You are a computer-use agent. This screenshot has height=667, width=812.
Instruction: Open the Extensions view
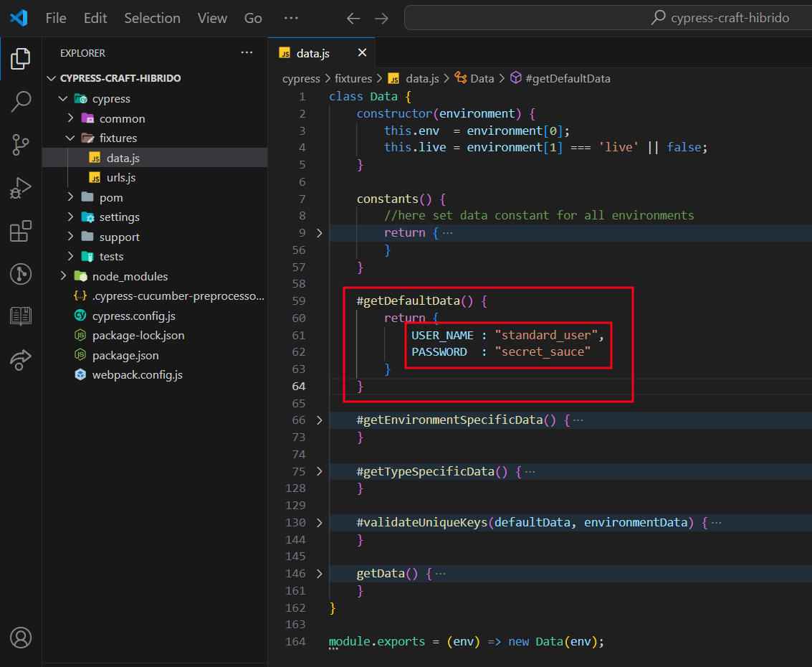pyautogui.click(x=20, y=231)
